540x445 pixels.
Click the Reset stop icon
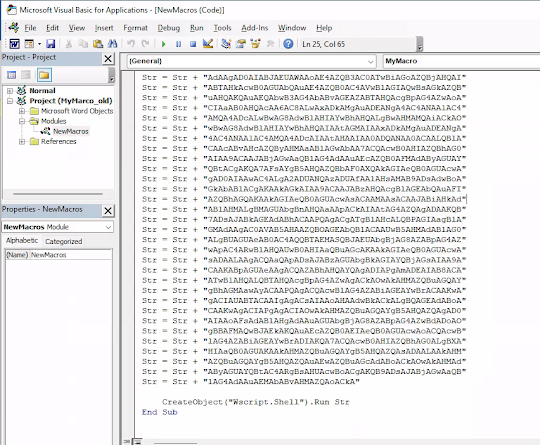click(x=193, y=44)
